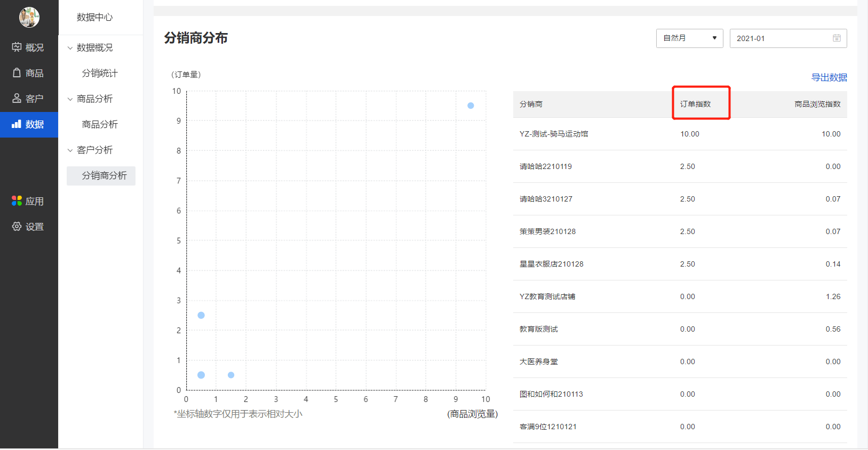Click the distributor 大医养身堂
This screenshot has width=868, height=450.
click(539, 361)
